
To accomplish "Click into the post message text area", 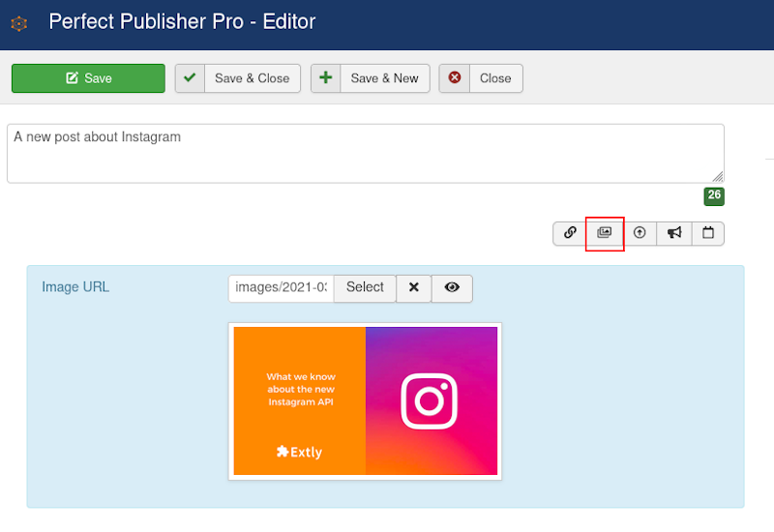I will click(x=366, y=154).
